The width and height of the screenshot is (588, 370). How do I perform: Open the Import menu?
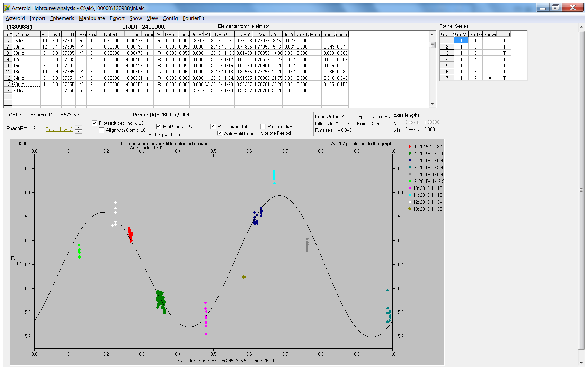click(37, 18)
